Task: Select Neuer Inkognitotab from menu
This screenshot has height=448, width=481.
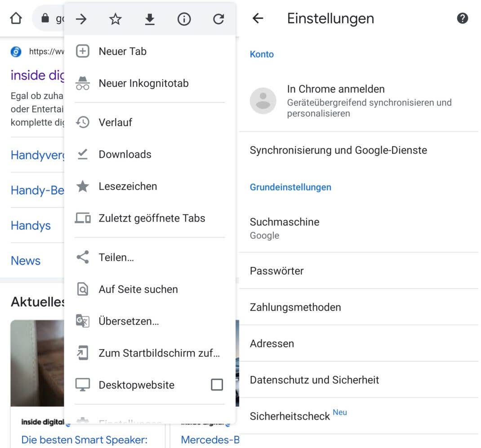Action: (x=143, y=83)
